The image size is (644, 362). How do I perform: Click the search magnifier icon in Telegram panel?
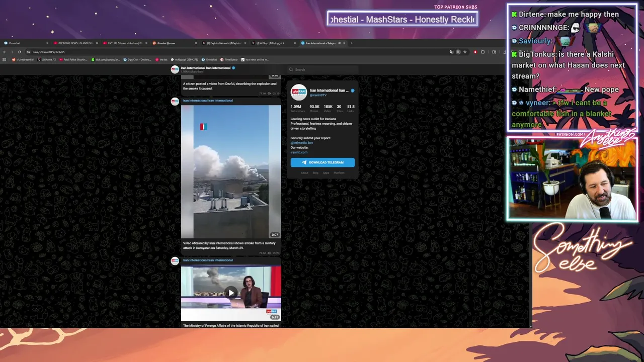(291, 69)
